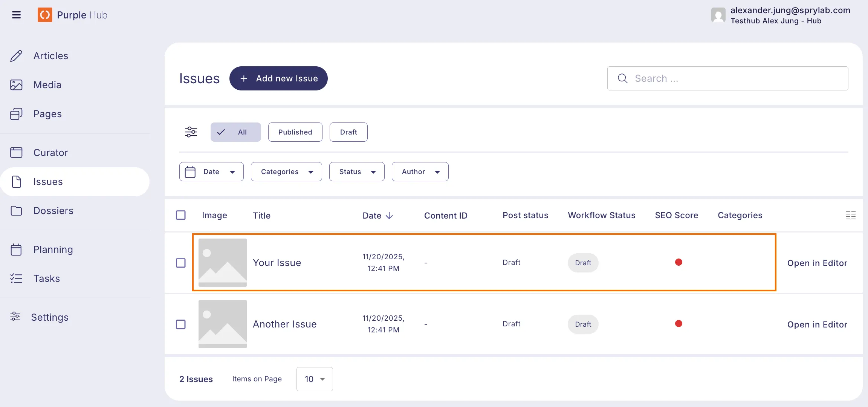Click Your Issue thumbnail image
Viewport: 868px width, 407px height.
pyautogui.click(x=223, y=263)
